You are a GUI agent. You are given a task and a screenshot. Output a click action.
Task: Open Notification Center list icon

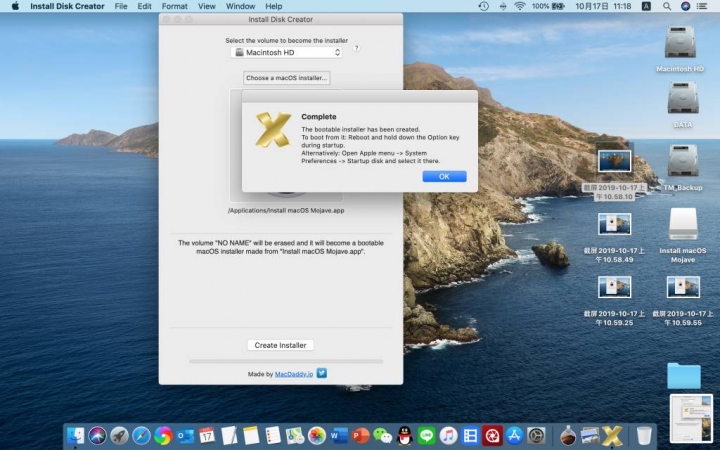[x=702, y=6]
